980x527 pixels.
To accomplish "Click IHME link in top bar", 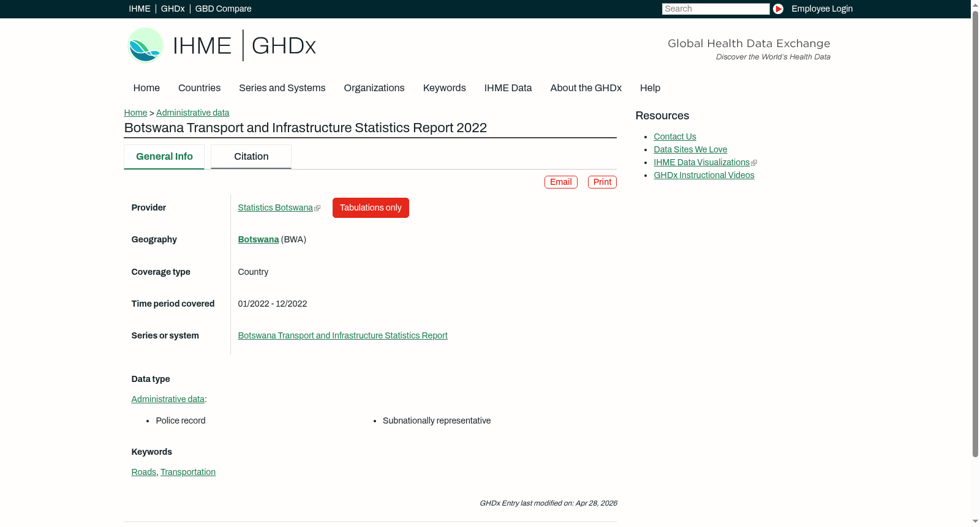I will coord(140,9).
